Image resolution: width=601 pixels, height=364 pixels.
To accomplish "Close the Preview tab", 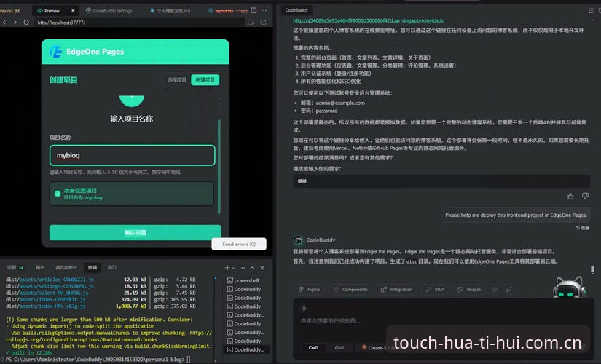I will 73,10.
